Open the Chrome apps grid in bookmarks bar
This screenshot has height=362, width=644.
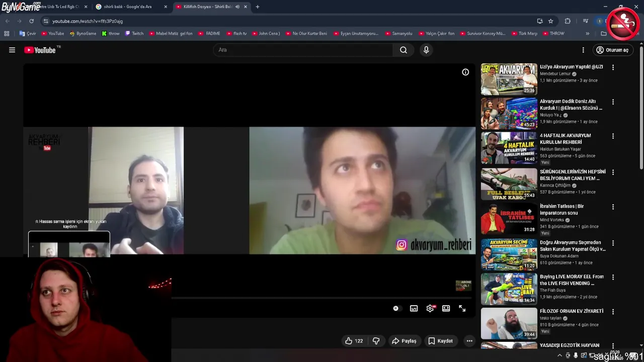(x=7, y=34)
